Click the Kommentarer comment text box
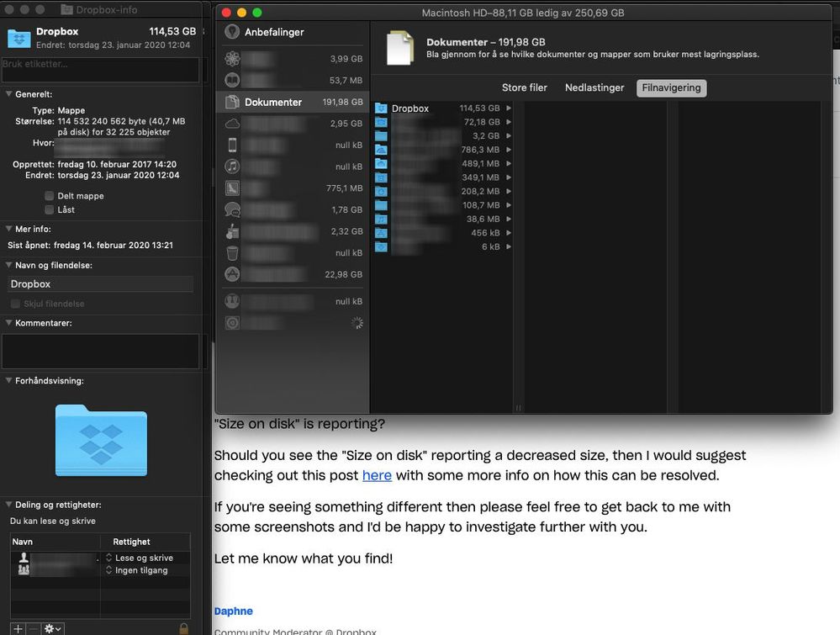 (100, 351)
